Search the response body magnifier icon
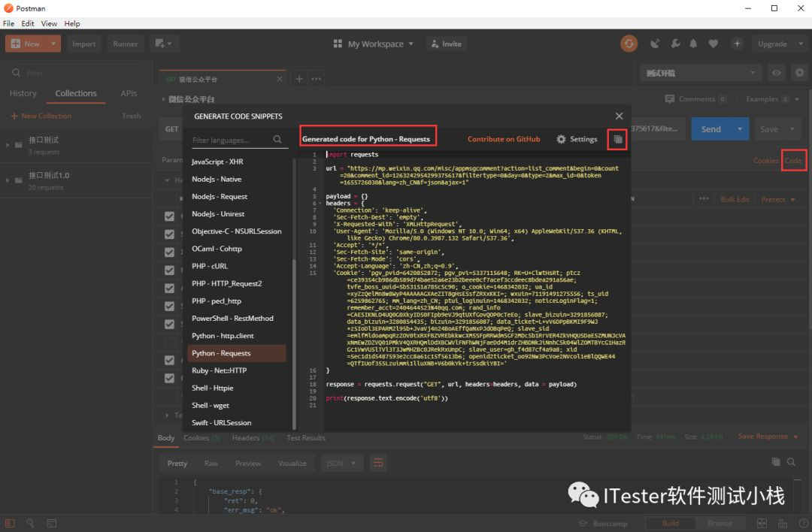This screenshot has width=812, height=532. (x=791, y=461)
